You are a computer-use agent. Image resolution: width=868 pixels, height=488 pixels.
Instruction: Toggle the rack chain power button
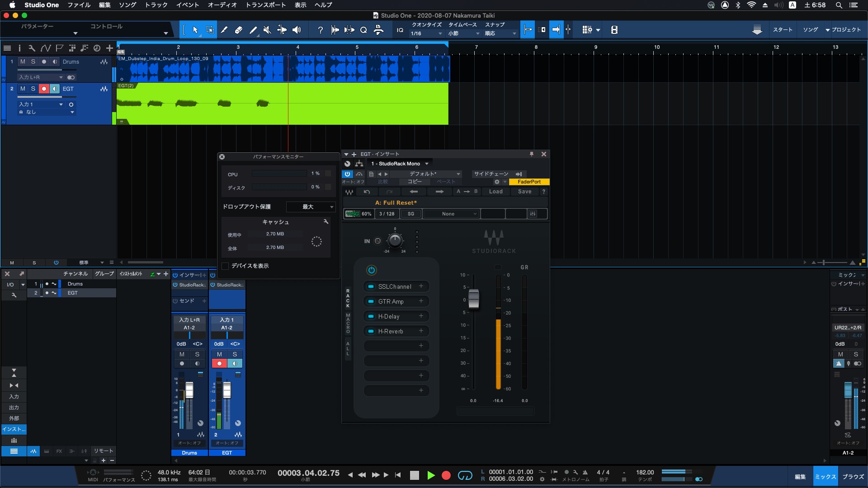tap(371, 270)
